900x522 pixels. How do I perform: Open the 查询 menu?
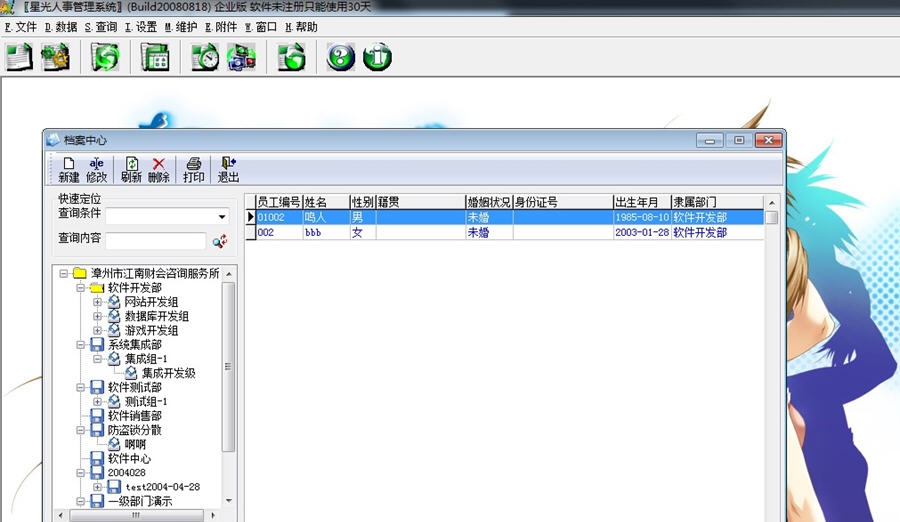[101, 27]
